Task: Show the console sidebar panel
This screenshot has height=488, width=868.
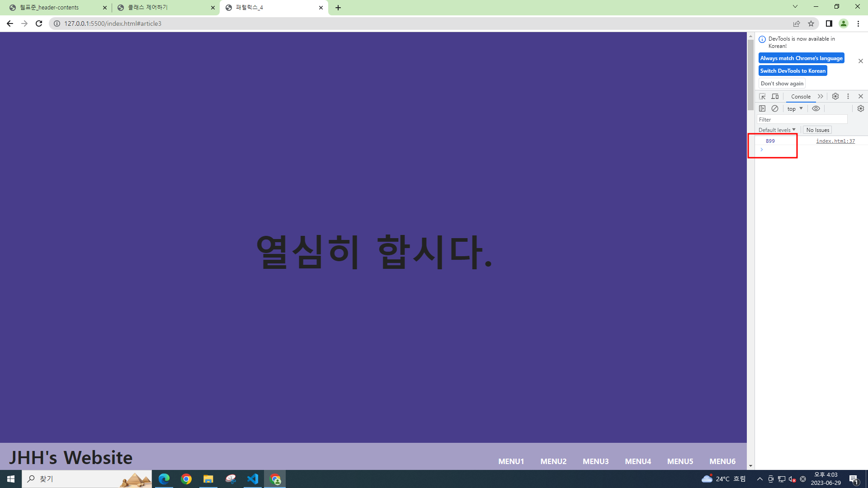Action: pos(762,108)
